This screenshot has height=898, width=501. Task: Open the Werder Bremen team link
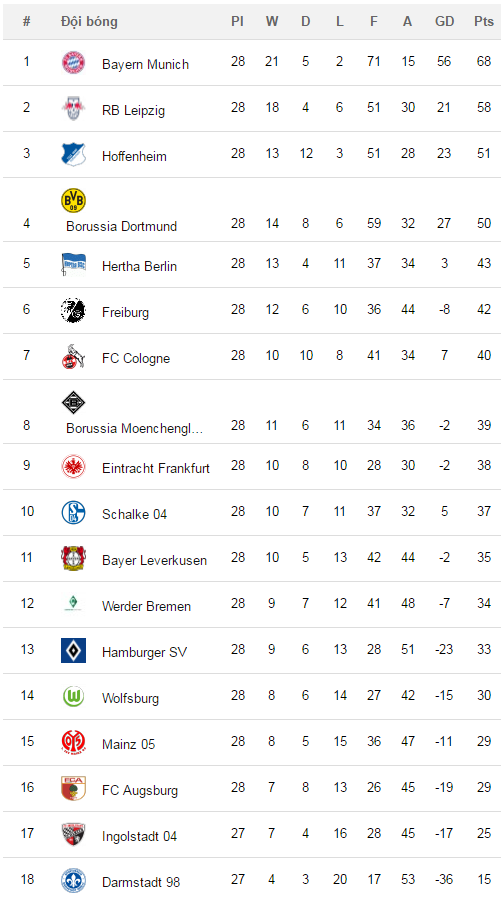click(147, 606)
